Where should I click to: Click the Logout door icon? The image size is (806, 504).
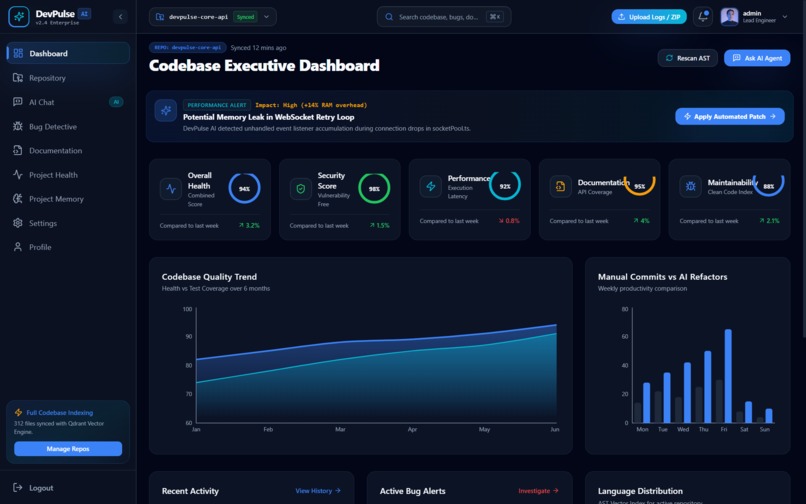coord(18,488)
